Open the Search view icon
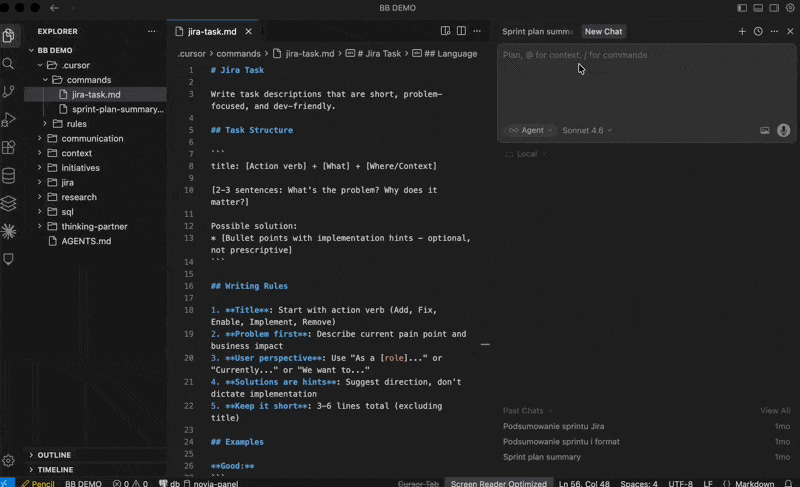Screen dimensions: 800x487 8,64
